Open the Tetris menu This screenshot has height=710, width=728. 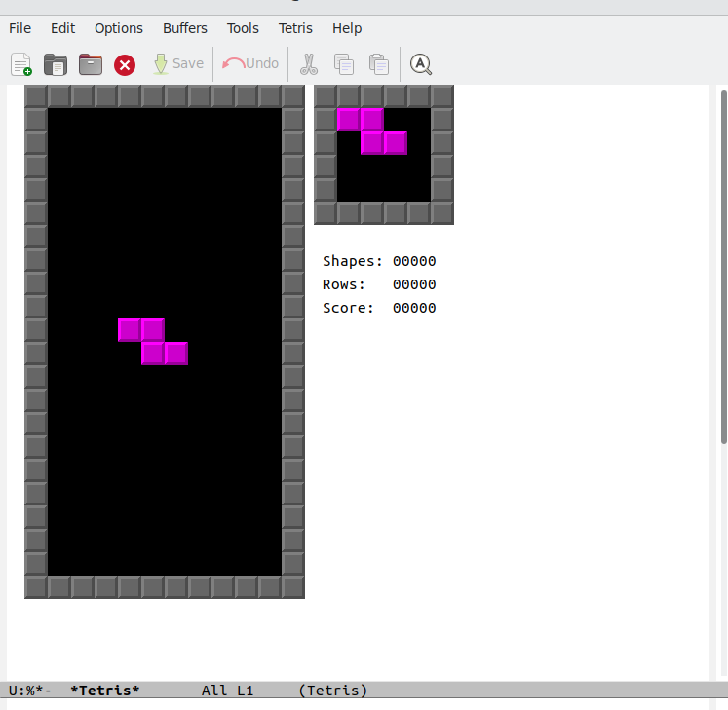point(295,28)
